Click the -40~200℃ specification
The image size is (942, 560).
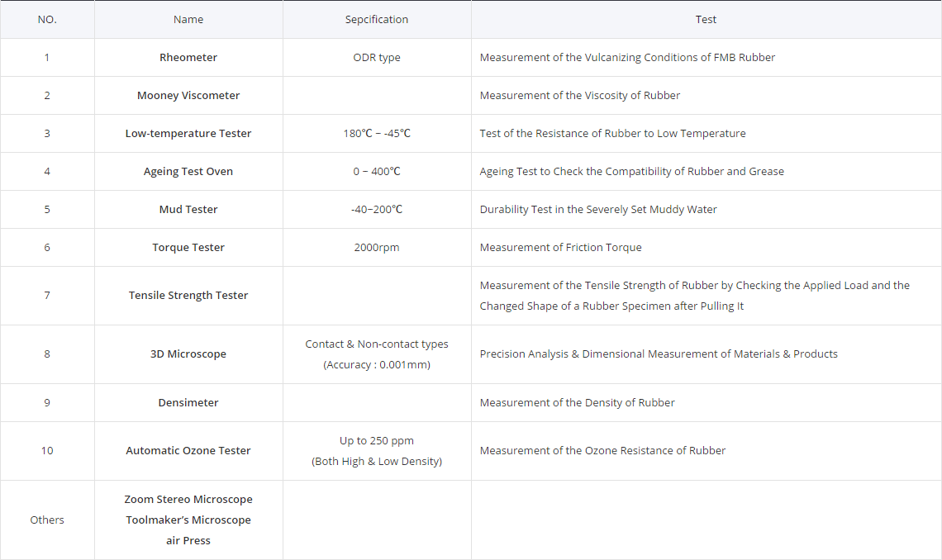tap(377, 210)
